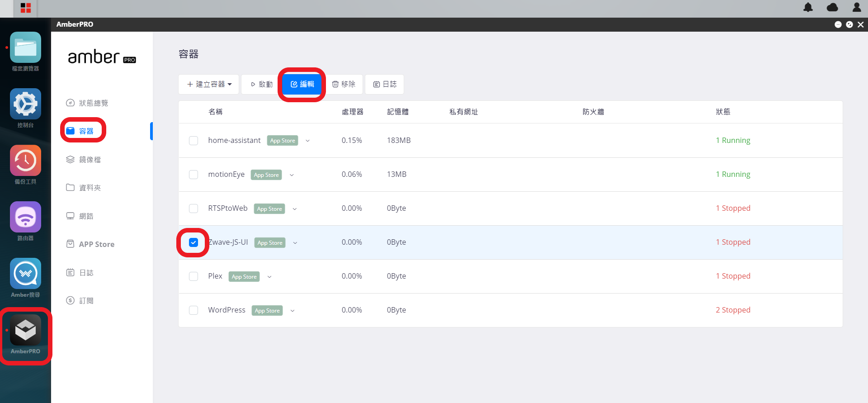Check the RTSPtoWeb row checkbox

coord(193,209)
